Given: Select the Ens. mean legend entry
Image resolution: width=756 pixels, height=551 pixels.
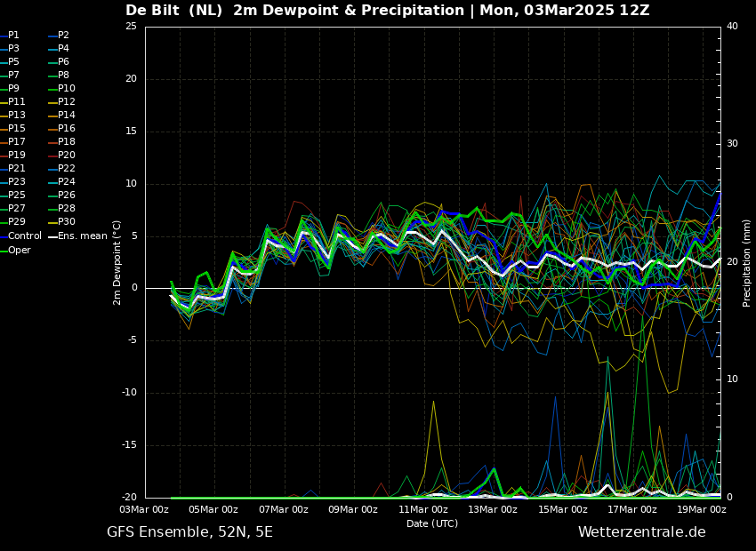Looking at the screenshot, I should click(77, 236).
